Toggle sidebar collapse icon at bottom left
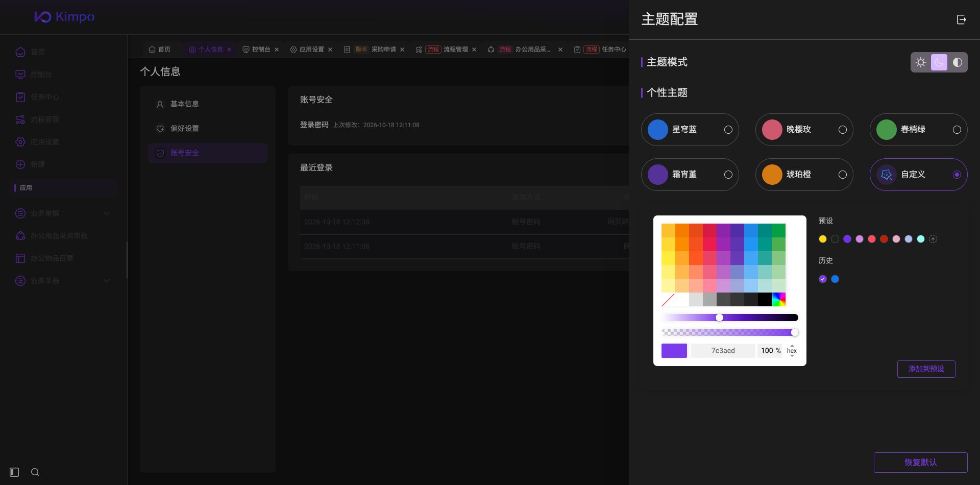 click(14, 472)
